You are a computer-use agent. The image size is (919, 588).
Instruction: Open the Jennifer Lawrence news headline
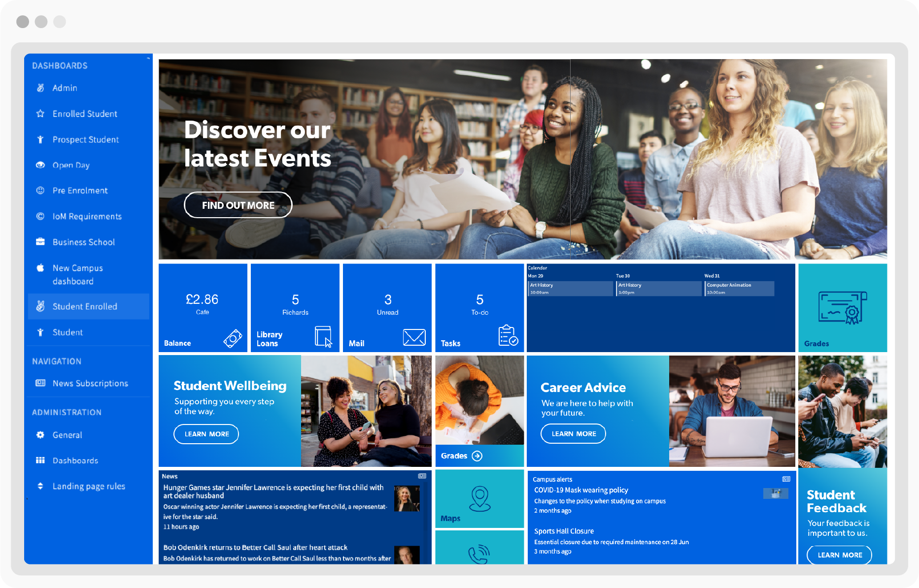(x=273, y=491)
